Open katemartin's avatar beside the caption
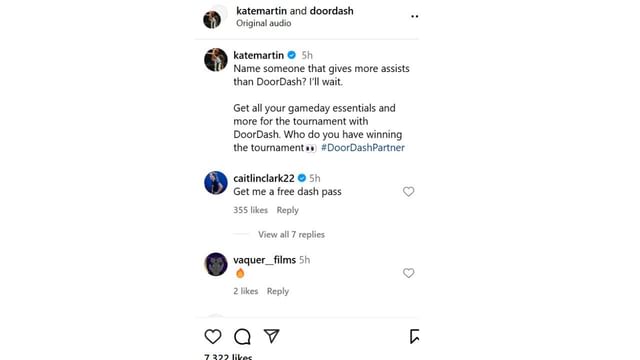 (216, 60)
